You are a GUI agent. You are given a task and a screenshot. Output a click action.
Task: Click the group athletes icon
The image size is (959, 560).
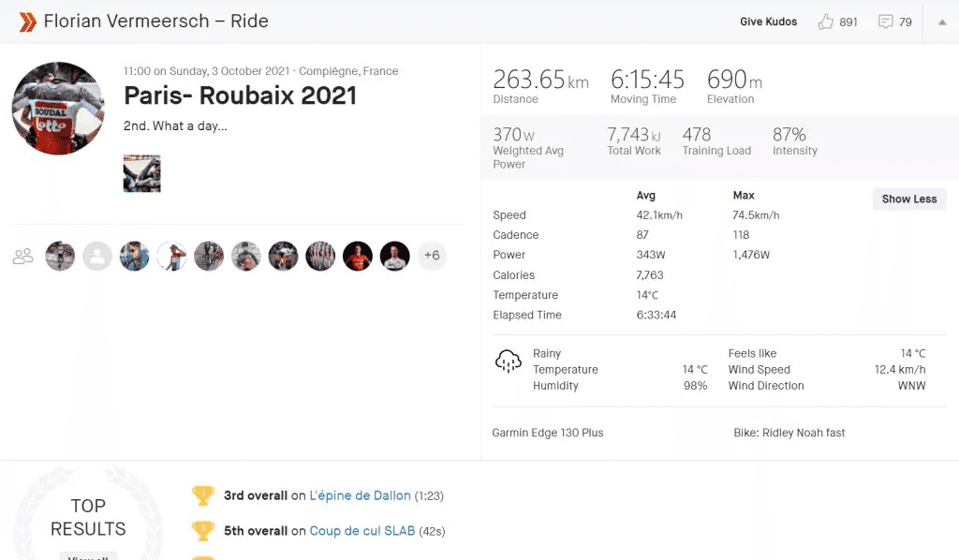tap(22, 257)
